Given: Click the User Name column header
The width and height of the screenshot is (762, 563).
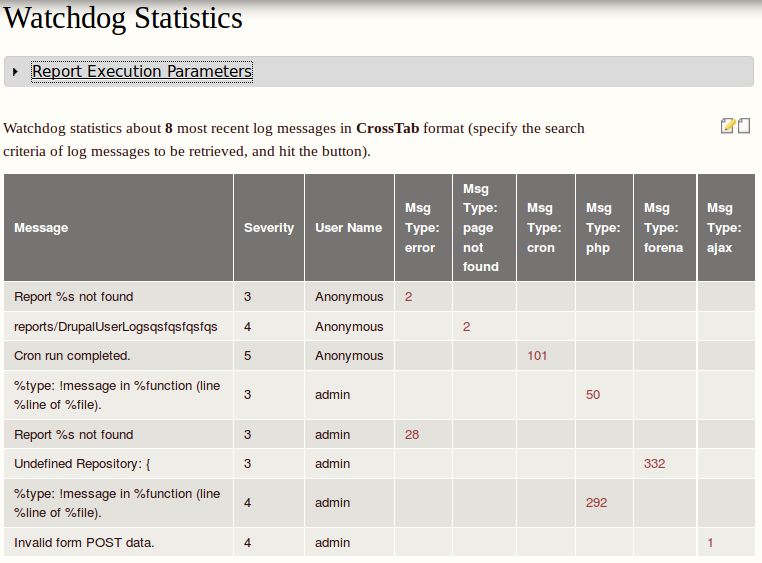Looking at the screenshot, I should (x=348, y=227).
